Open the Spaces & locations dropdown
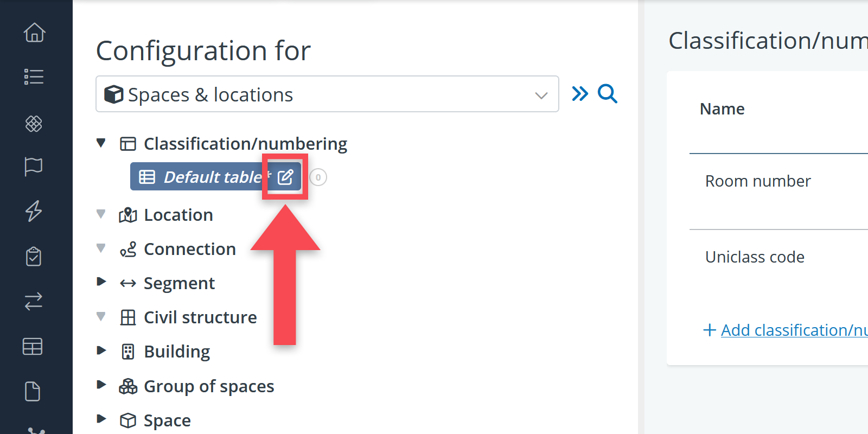868x434 pixels. tap(327, 94)
